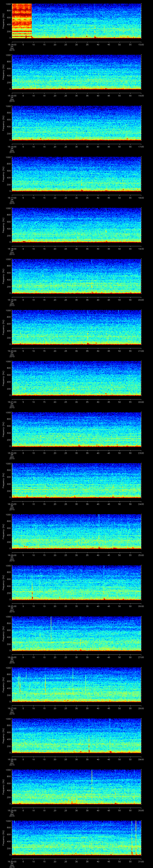Select the spectrogram panel starting at 16:29:00
Screen dimensions: 153x868
click(x=77, y=787)
